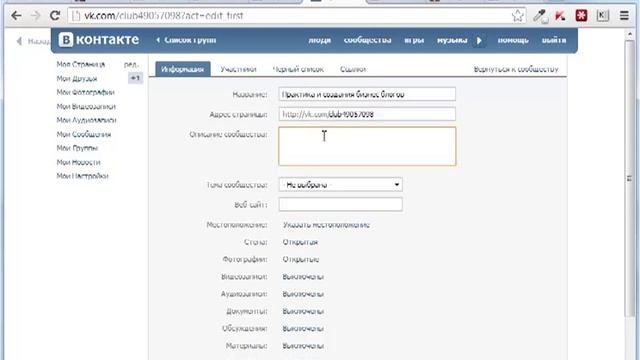The height and width of the screenshot is (360, 640).
Task: Open the Chrome hamburger menu
Action: pyautogui.click(x=624, y=16)
